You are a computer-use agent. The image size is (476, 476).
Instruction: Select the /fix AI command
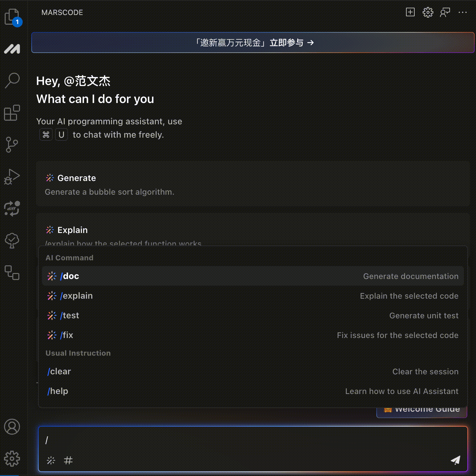(253, 335)
